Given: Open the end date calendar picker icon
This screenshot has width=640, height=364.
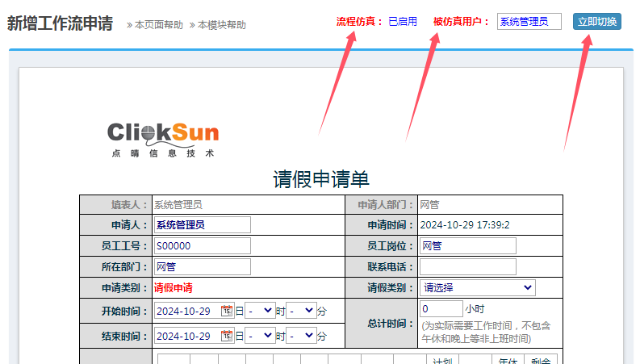Looking at the screenshot, I should click(x=227, y=336).
